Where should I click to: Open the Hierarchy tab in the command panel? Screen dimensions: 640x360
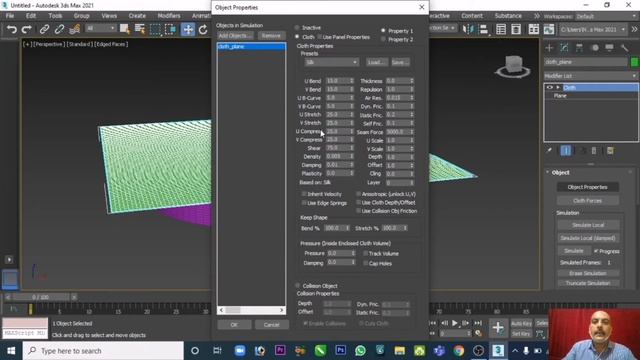[x=579, y=48]
